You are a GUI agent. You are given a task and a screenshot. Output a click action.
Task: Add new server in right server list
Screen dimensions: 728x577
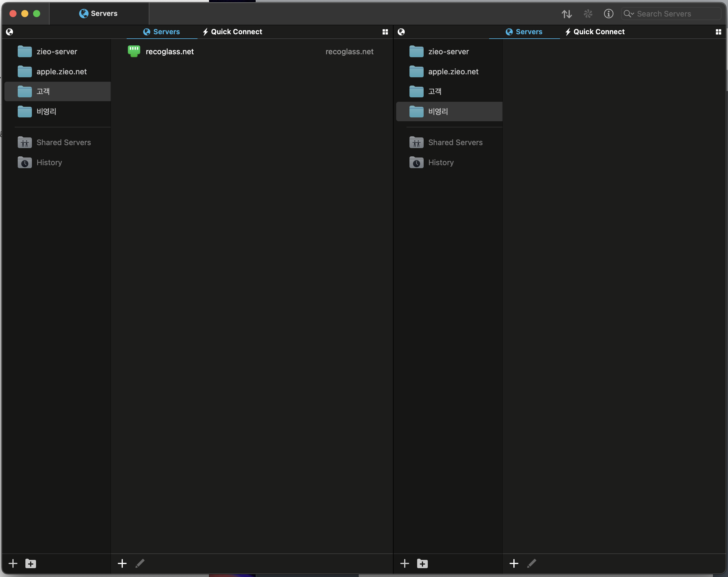coord(514,563)
